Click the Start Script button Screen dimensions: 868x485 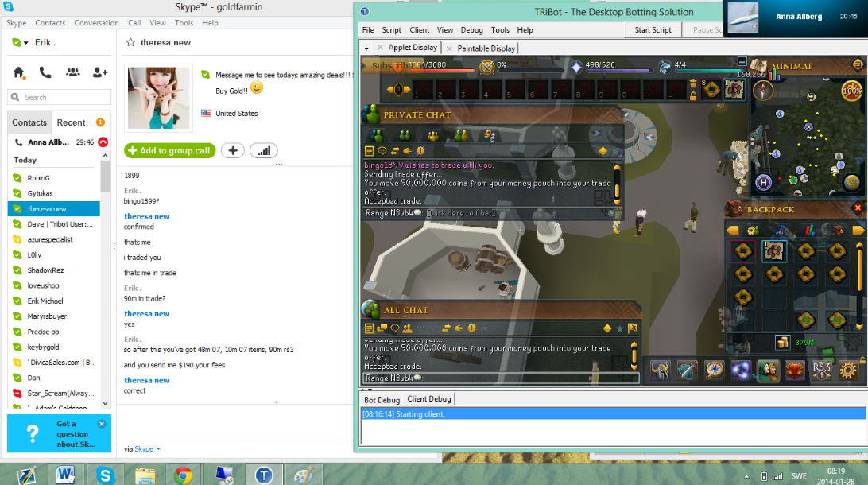653,30
